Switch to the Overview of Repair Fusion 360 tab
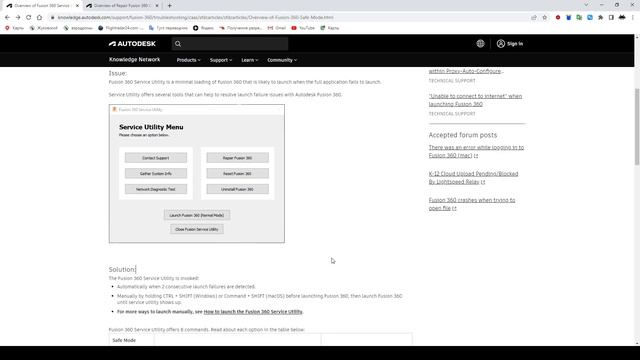The image size is (640, 360). (121, 6)
